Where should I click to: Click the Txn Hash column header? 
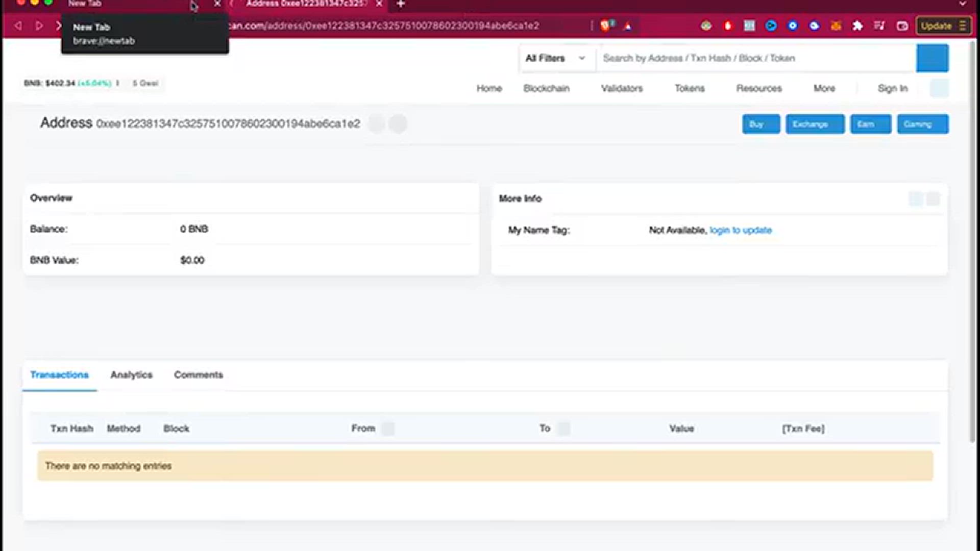coord(71,429)
